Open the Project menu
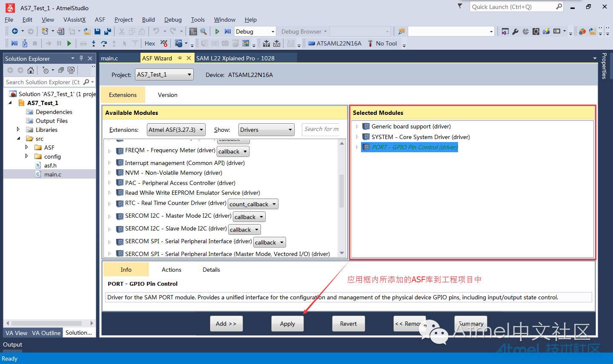Viewport: 613px width, 364px height. (123, 20)
